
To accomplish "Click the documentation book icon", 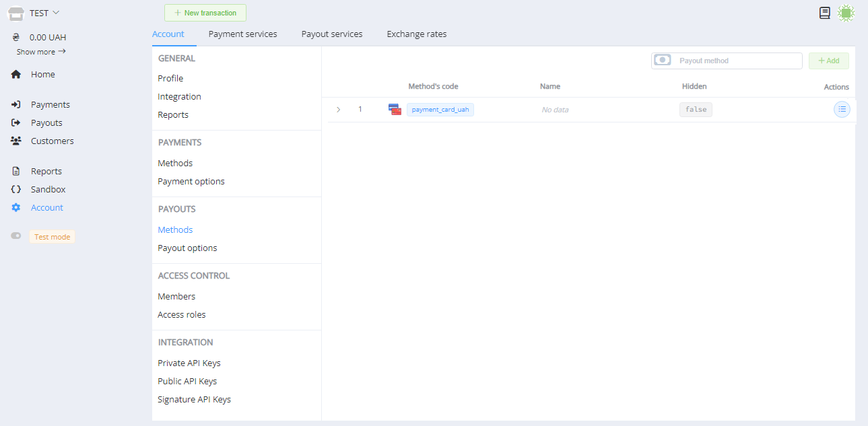I will [x=824, y=13].
